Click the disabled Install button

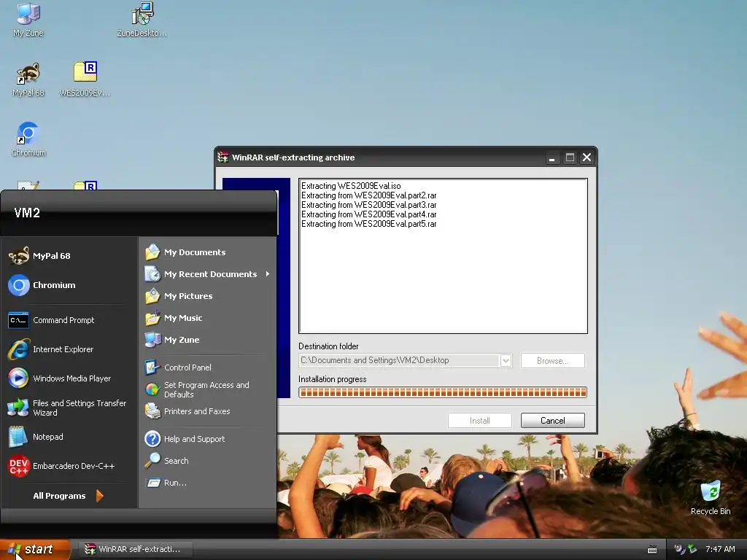[480, 421]
